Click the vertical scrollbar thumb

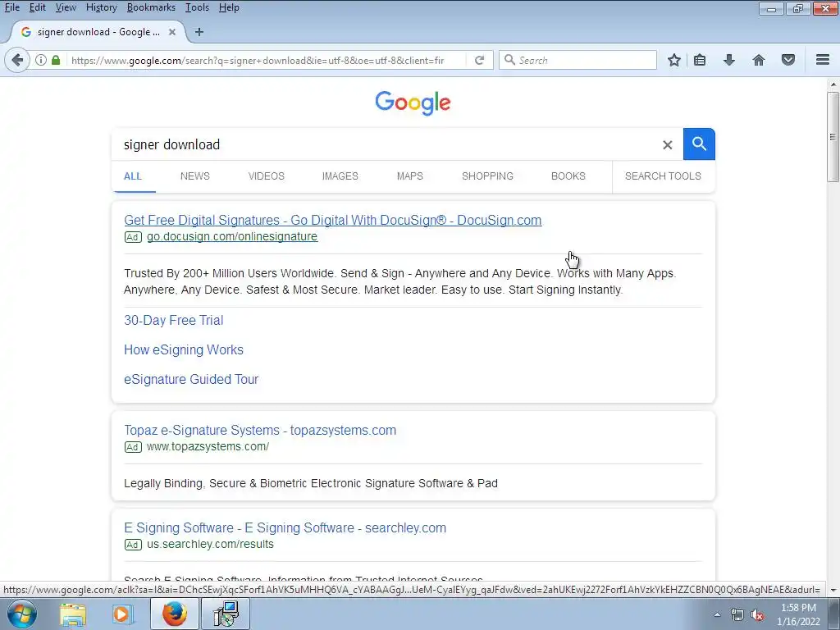point(833,137)
